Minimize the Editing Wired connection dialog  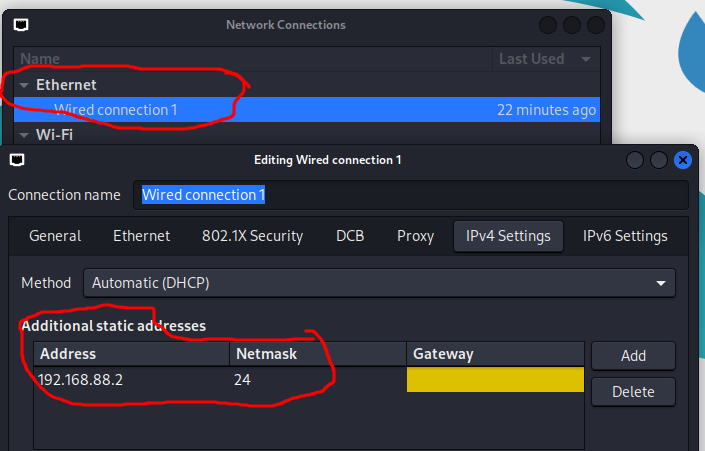pyautogui.click(x=635, y=160)
